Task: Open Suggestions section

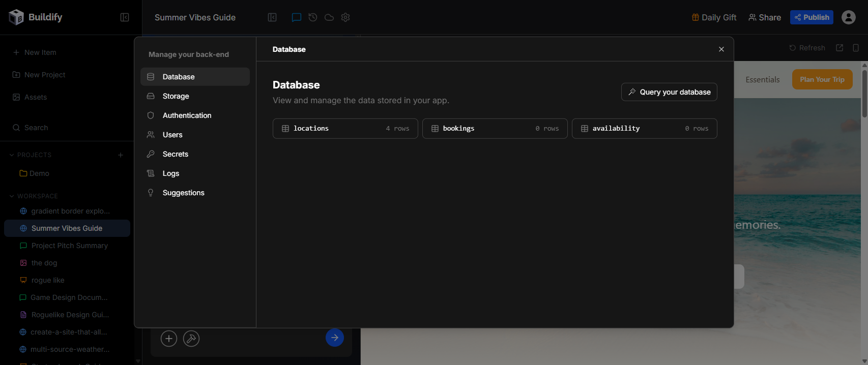Action: [195, 193]
